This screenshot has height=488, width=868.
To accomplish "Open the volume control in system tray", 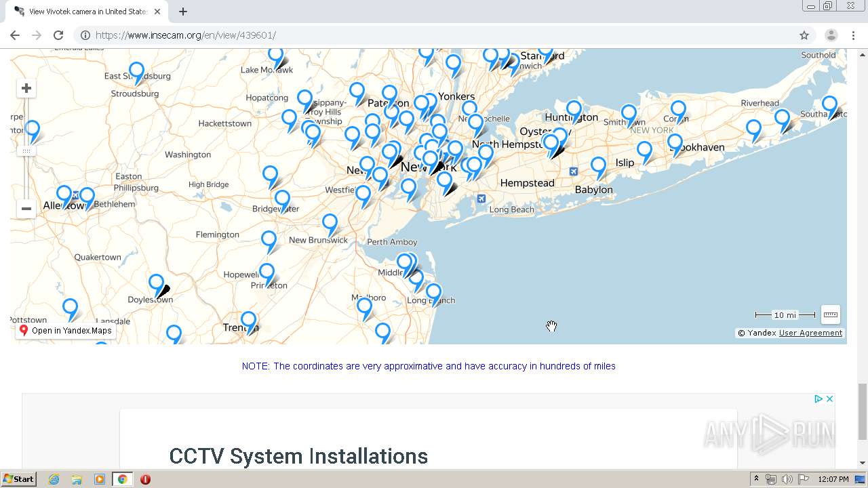I will point(787,479).
